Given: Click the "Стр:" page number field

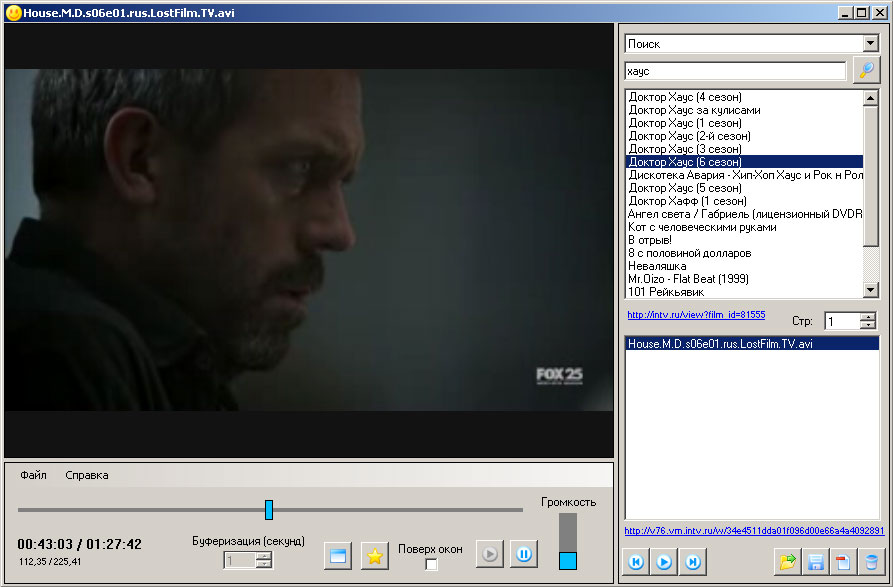Looking at the screenshot, I should [x=842, y=321].
